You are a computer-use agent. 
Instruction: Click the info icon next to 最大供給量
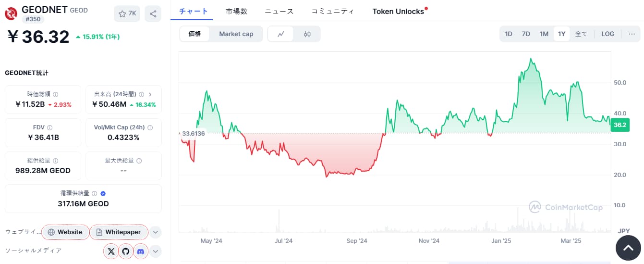(139, 161)
